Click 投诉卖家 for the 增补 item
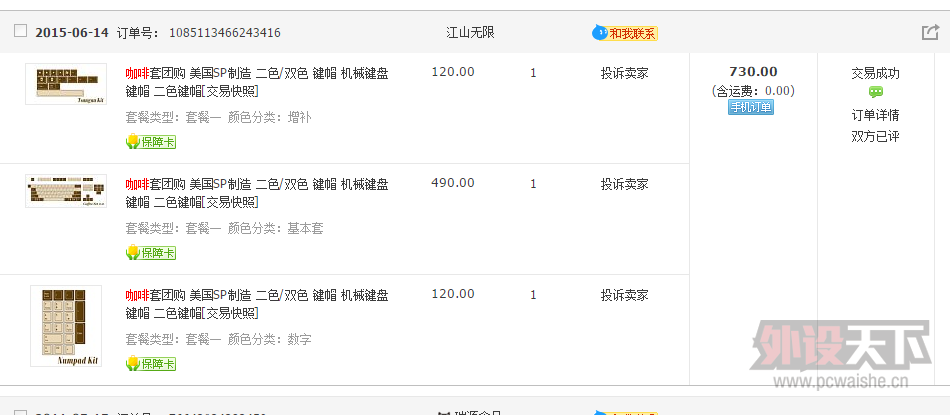950x415 pixels. pos(624,73)
